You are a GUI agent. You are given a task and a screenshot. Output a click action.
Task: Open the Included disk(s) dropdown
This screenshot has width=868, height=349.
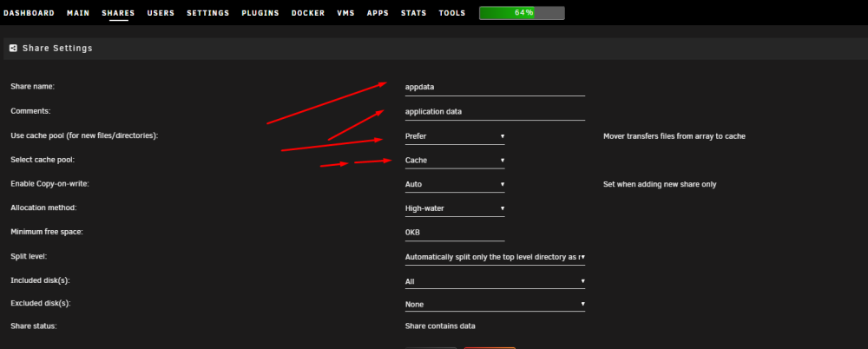pos(495,281)
